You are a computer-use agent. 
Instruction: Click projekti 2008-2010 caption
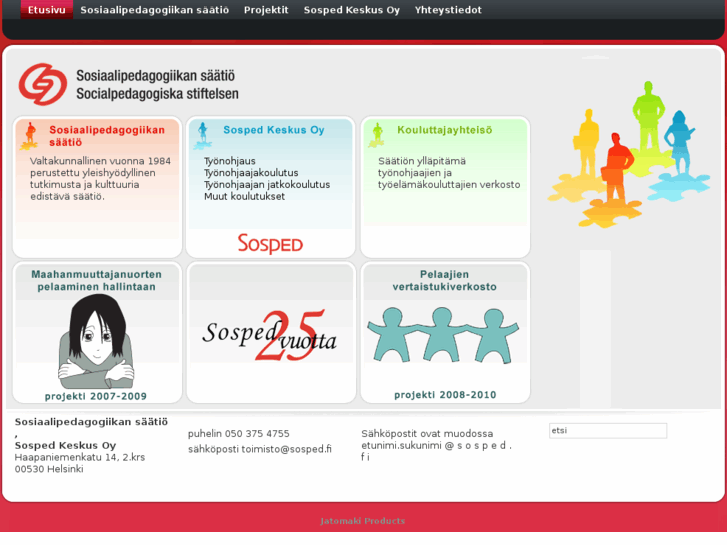tap(445, 395)
